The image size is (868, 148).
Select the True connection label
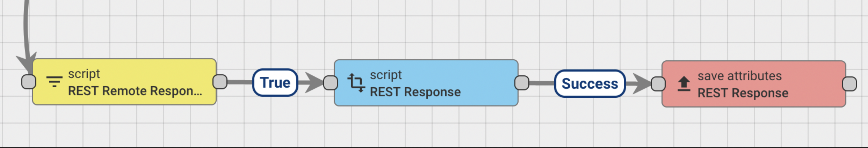275,83
